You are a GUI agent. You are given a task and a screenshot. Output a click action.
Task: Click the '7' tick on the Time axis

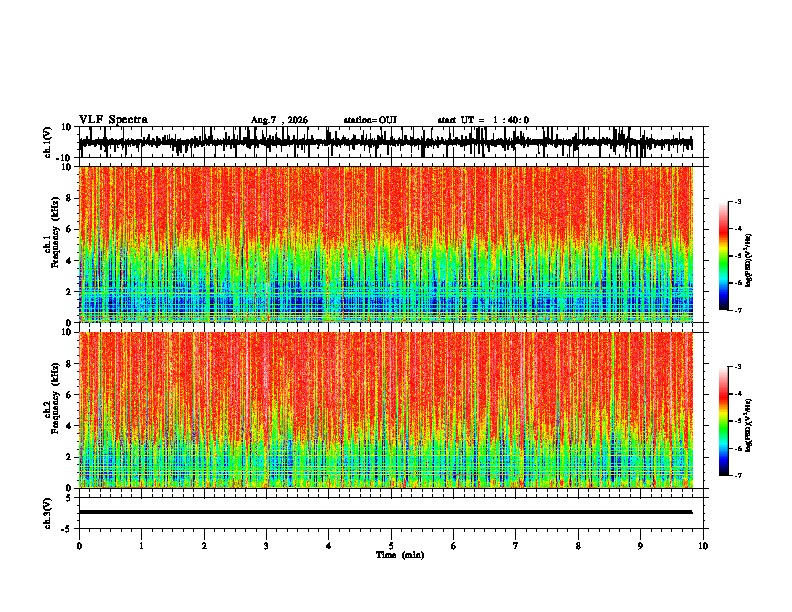tap(515, 546)
